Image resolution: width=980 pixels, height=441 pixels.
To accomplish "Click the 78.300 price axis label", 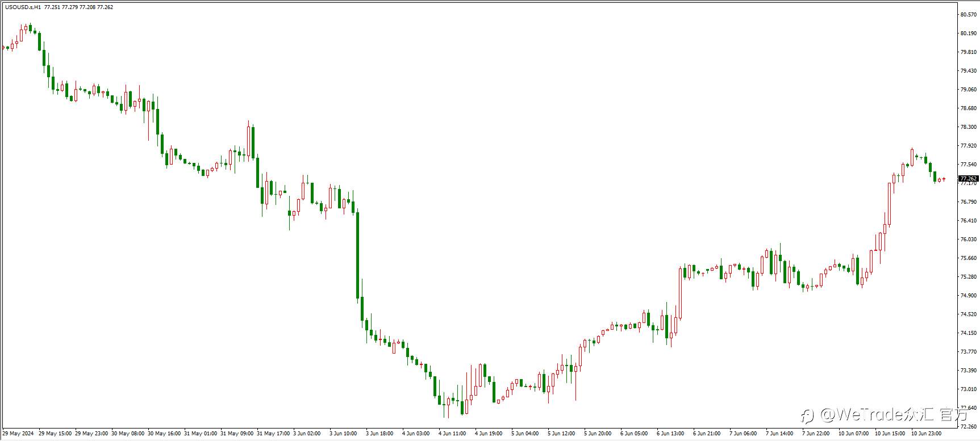I will (x=968, y=127).
